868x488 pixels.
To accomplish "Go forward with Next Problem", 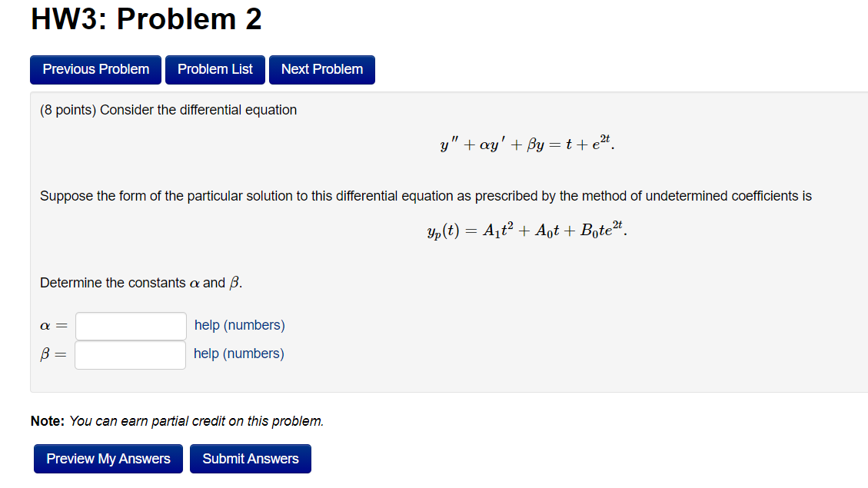I will click(x=321, y=69).
